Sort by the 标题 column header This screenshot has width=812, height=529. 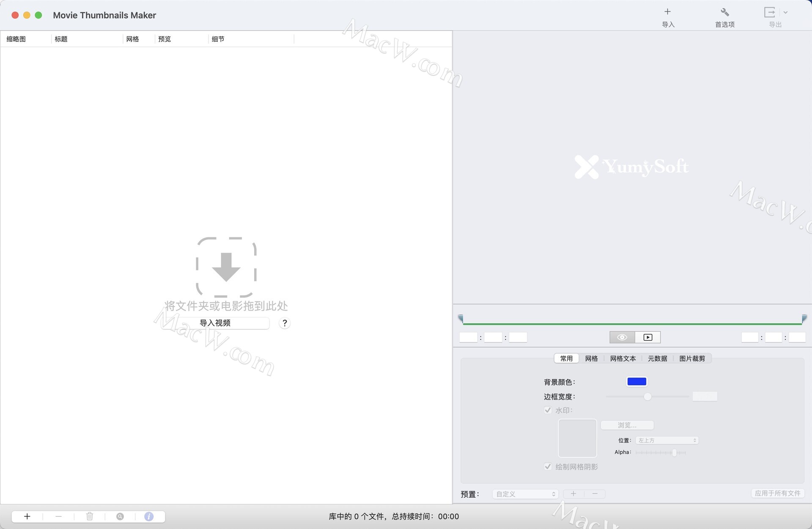point(87,39)
